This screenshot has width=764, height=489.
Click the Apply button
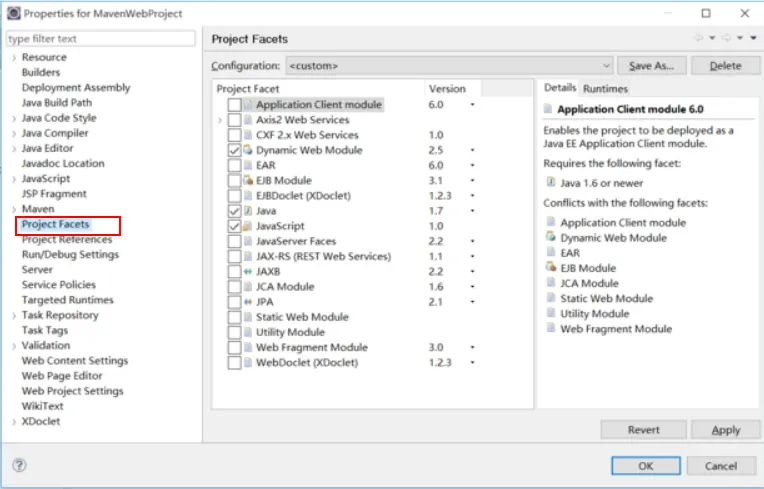point(726,430)
